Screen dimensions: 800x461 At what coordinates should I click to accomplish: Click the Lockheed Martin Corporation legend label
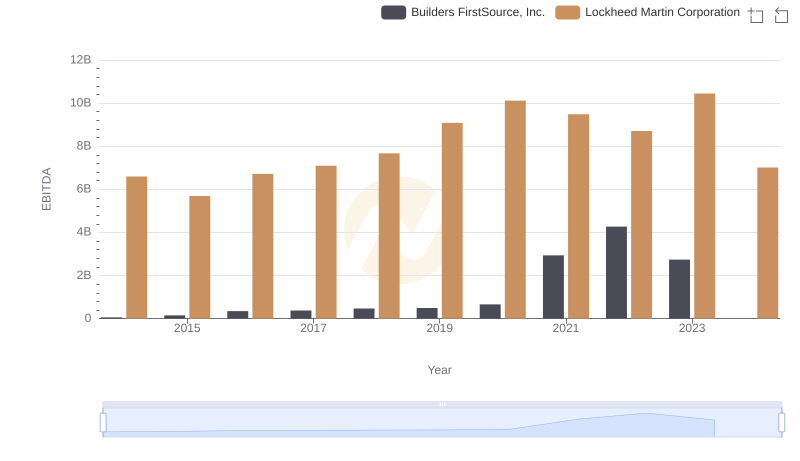coord(662,12)
